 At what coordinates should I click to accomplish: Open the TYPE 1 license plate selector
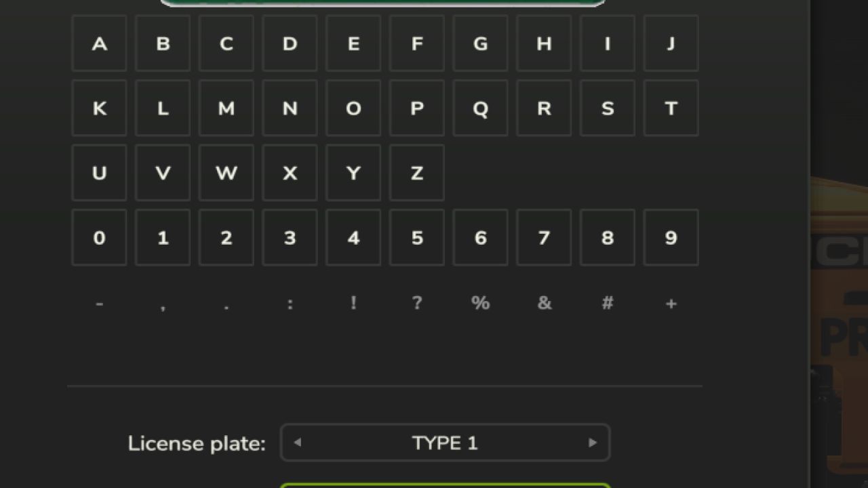tap(445, 442)
